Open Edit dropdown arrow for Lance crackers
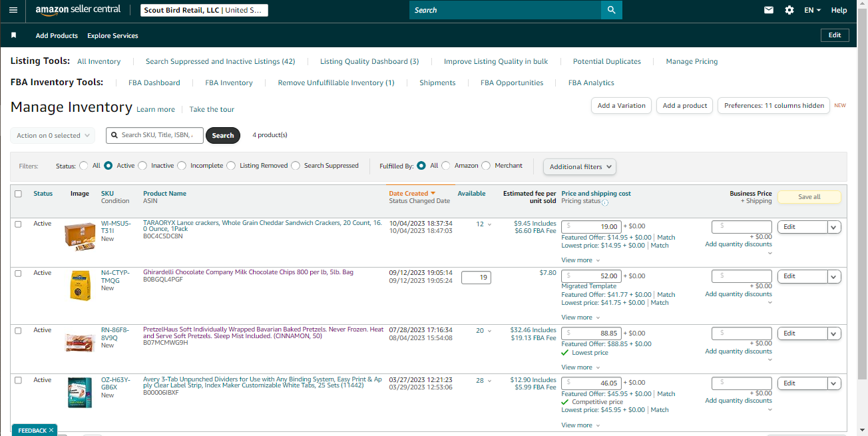The width and height of the screenshot is (868, 436). click(x=835, y=227)
